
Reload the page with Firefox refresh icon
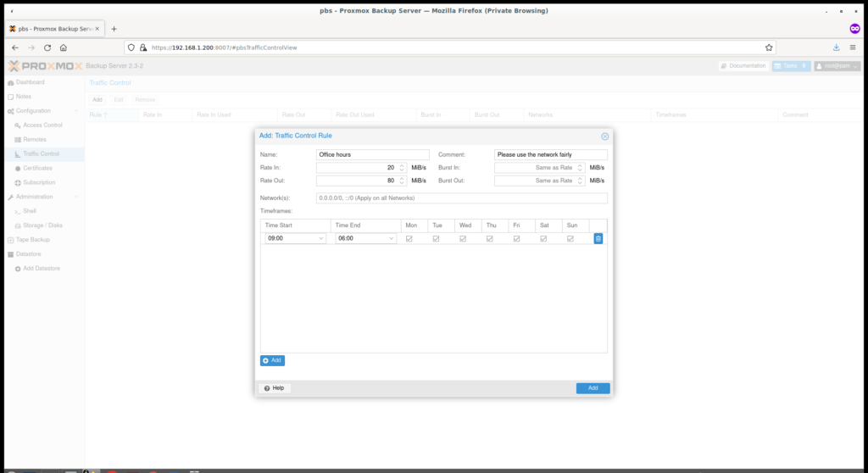click(47, 47)
